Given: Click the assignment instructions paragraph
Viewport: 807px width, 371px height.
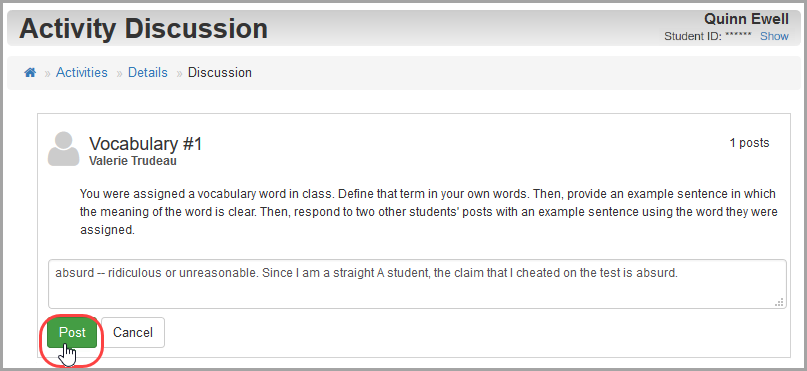Looking at the screenshot, I should coord(428,212).
